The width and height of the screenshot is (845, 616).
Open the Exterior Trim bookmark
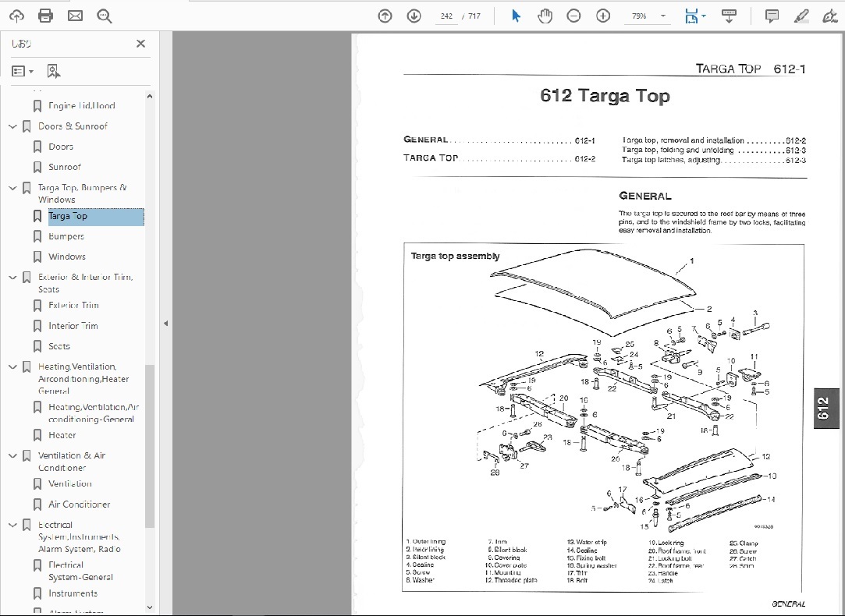point(74,306)
